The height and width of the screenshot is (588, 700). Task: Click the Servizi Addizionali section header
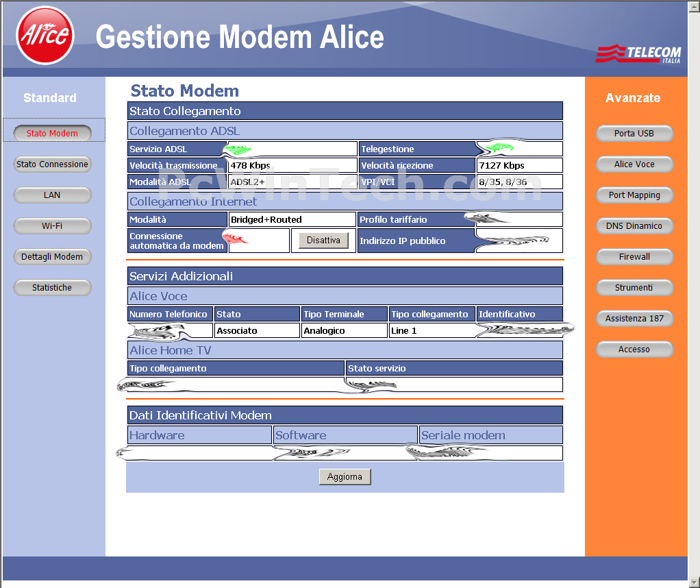coord(345,276)
